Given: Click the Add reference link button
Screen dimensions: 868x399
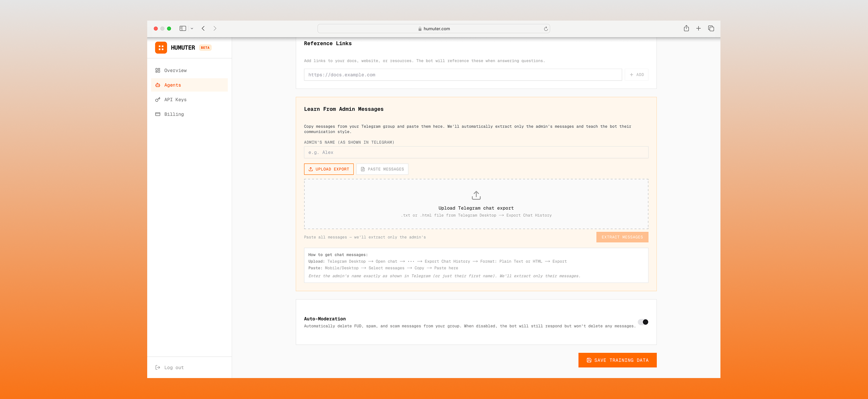Looking at the screenshot, I should [x=637, y=75].
